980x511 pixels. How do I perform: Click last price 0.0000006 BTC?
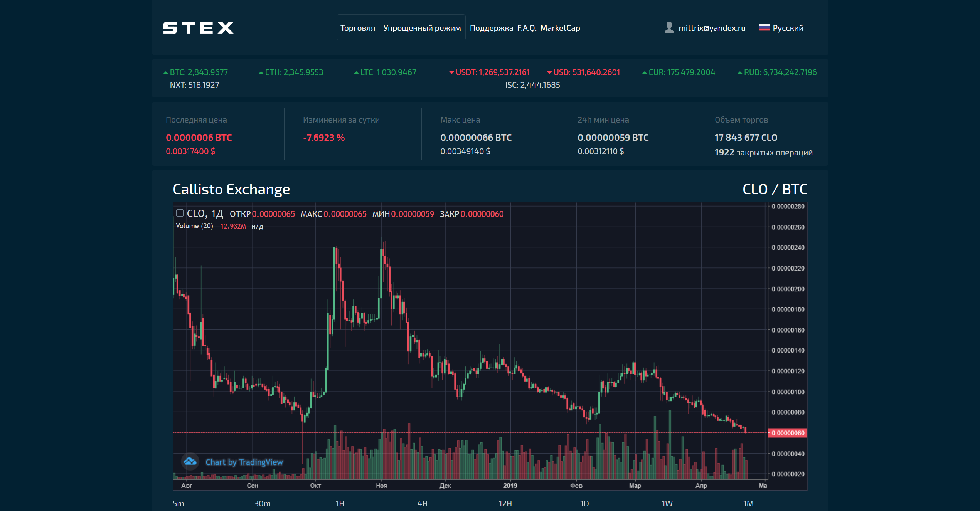[199, 138]
